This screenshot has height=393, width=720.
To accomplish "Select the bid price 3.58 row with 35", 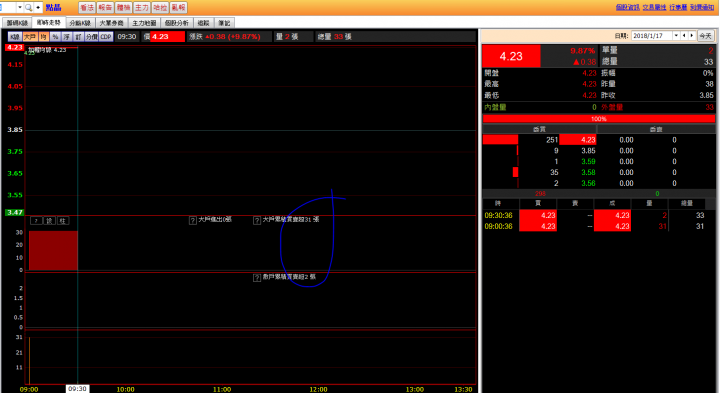I will click(x=598, y=172).
